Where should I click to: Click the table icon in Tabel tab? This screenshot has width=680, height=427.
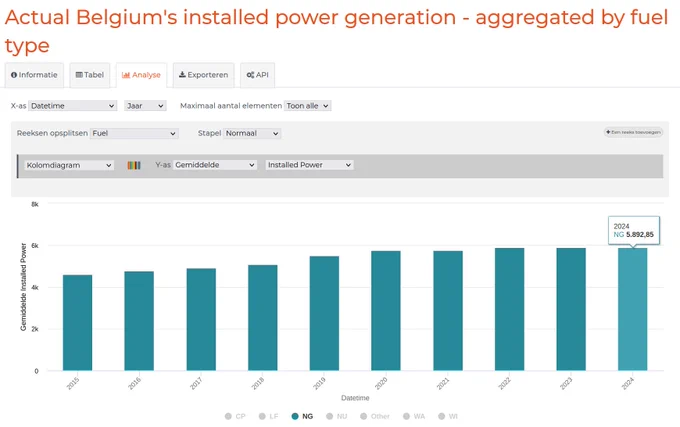pyautogui.click(x=79, y=75)
